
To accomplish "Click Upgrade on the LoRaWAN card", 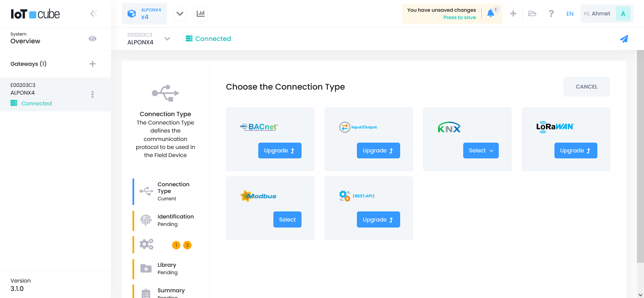I will tap(576, 150).
